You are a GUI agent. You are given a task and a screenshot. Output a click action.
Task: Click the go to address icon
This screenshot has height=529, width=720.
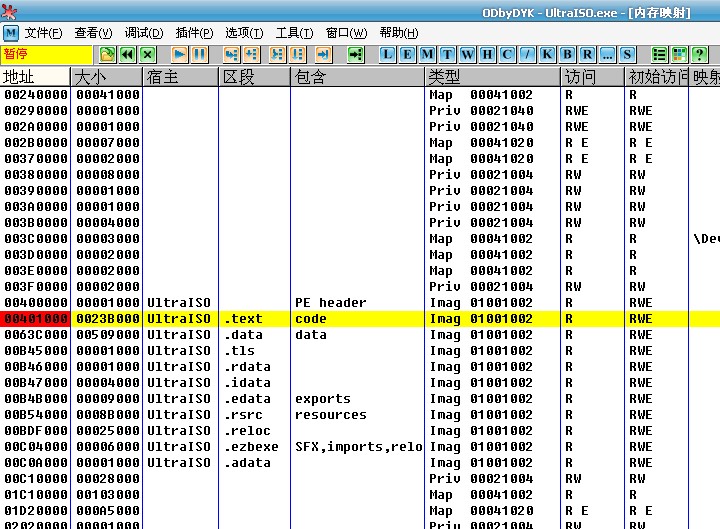(355, 55)
